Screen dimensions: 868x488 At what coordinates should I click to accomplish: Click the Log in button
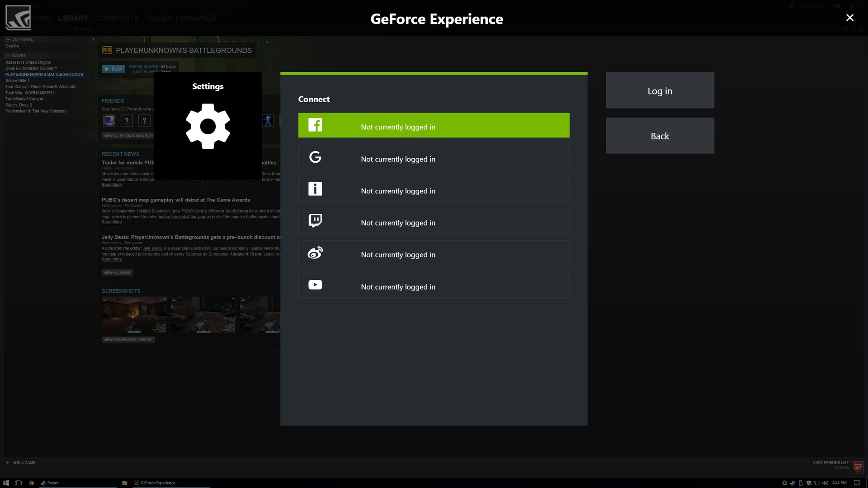(660, 90)
